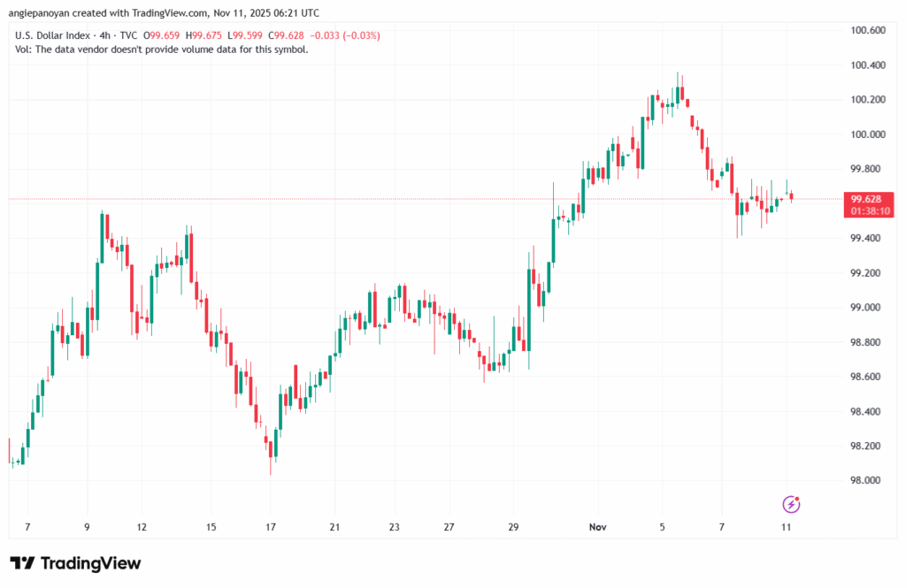The height and width of the screenshot is (588, 906).
Task: Click the 100.400 price axis level
Action: 868,65
